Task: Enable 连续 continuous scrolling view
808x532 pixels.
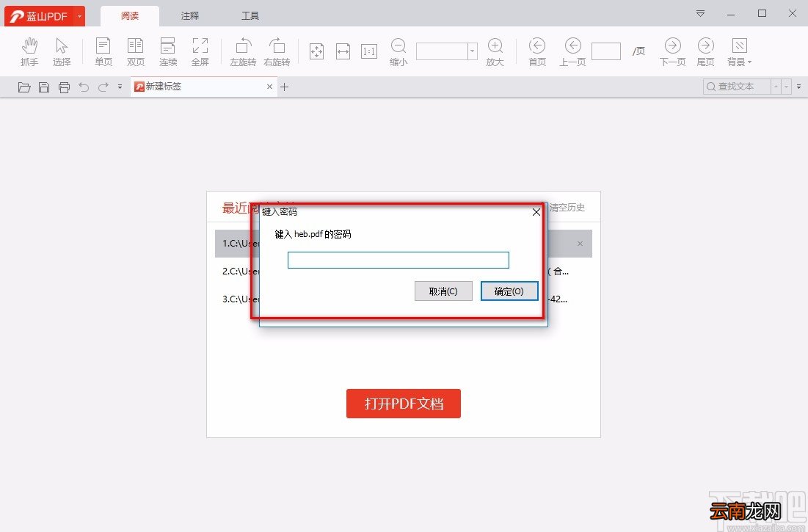Action: click(168, 51)
